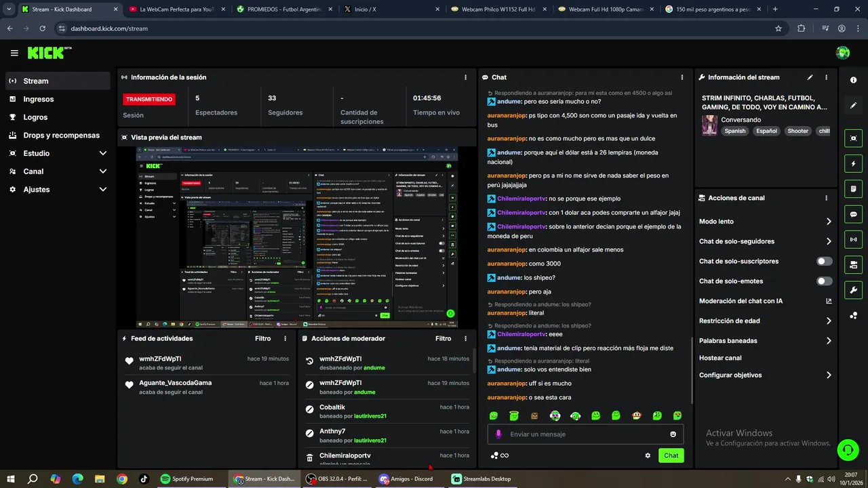Click the chat panel scrollbar
Viewport: 868px width, 488px height.
click(x=692, y=369)
